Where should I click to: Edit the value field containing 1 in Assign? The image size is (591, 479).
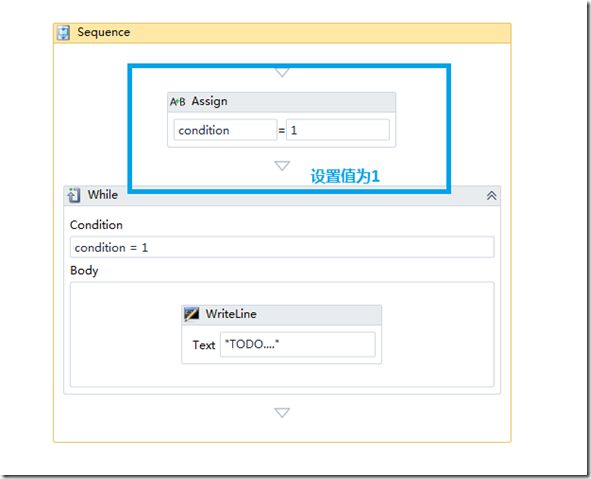coord(338,130)
